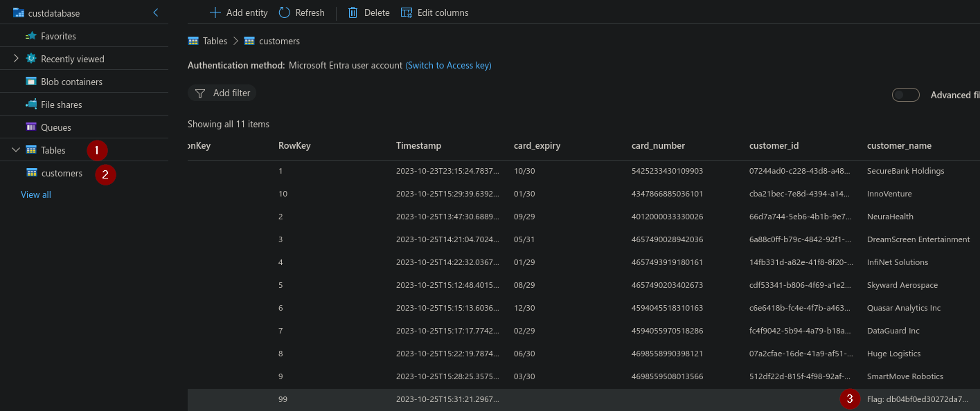The image size is (980, 411).
Task: Collapse the sidebar with the left chevron
Action: pos(155,12)
